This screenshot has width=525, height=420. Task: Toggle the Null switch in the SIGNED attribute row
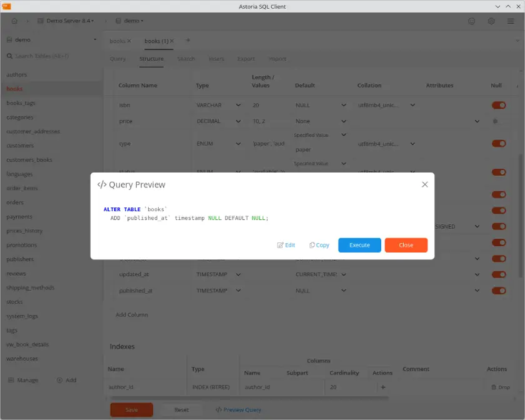499,226
